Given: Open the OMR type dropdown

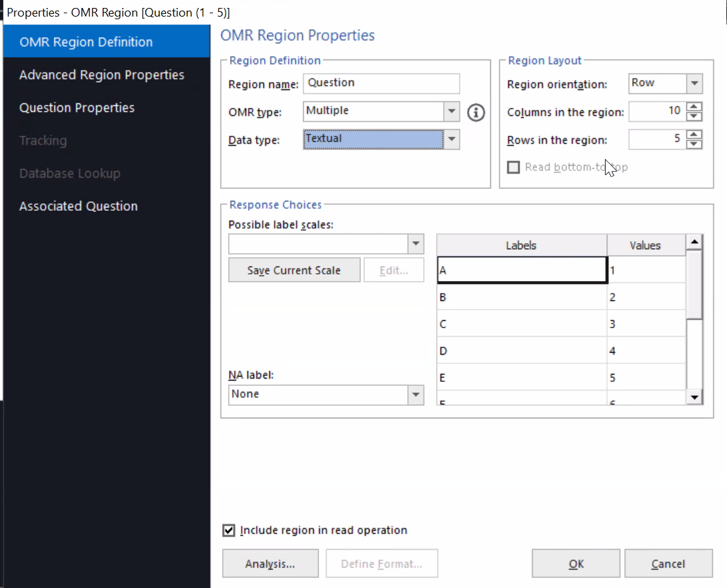Looking at the screenshot, I should coord(452,111).
